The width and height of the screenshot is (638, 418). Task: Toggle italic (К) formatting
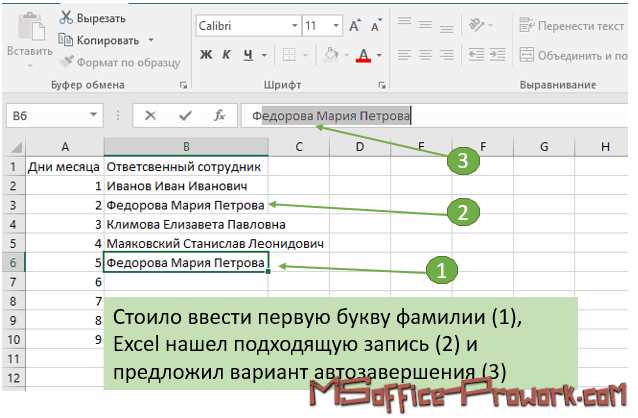(x=226, y=55)
